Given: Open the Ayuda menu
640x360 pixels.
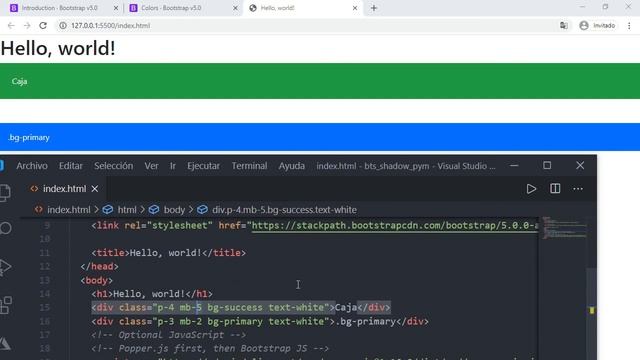Looking at the screenshot, I should tap(291, 166).
